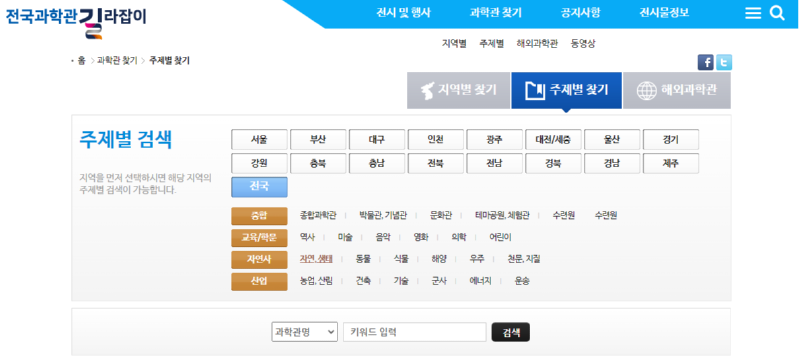Click 과학관 찾기 in the breadcrumb

point(117,61)
